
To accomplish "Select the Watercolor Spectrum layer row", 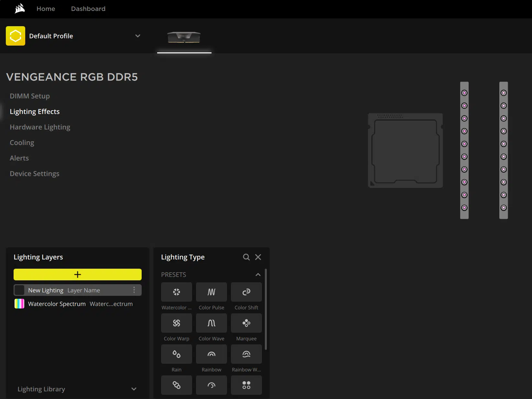I will (78, 304).
